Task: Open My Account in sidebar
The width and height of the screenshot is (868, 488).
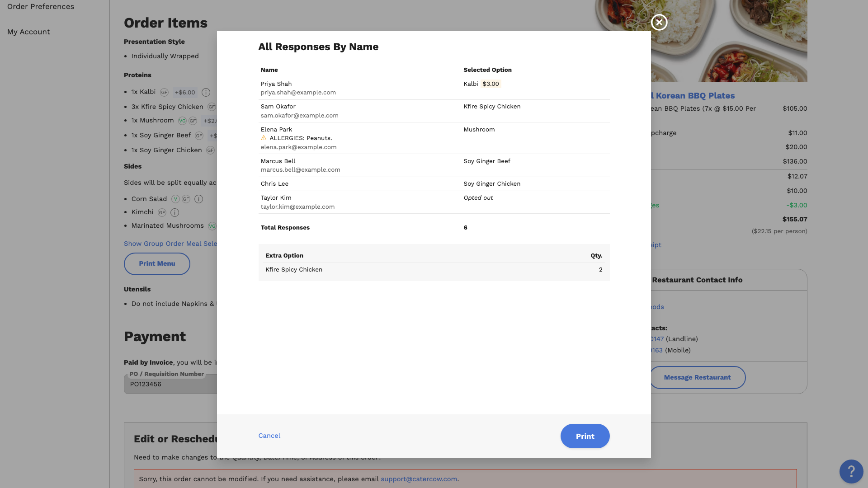Action: pyautogui.click(x=28, y=32)
